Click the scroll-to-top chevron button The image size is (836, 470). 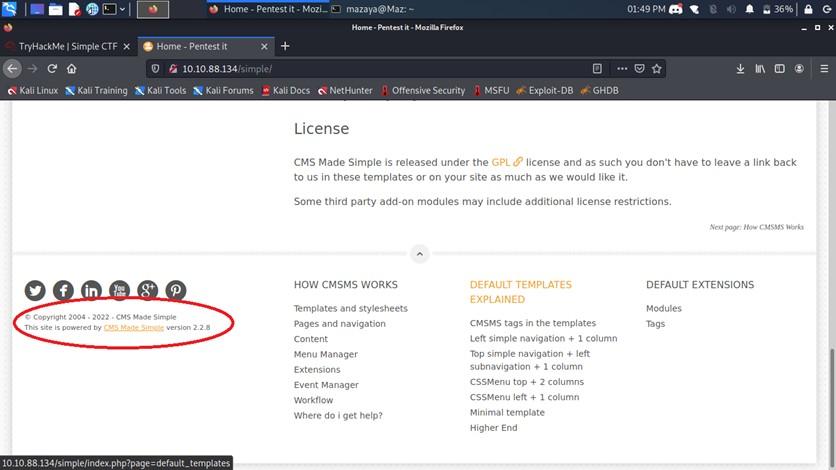(x=419, y=254)
